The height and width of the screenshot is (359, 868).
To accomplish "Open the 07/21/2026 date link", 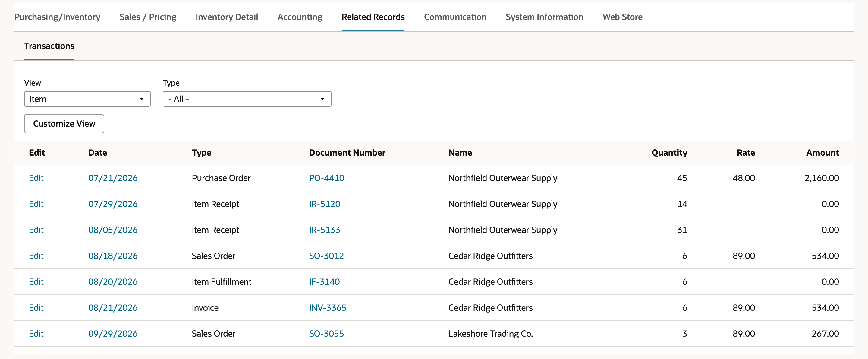I will pos(113,178).
